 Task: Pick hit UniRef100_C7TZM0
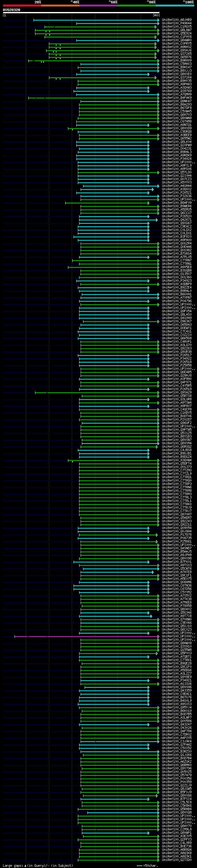177,470
